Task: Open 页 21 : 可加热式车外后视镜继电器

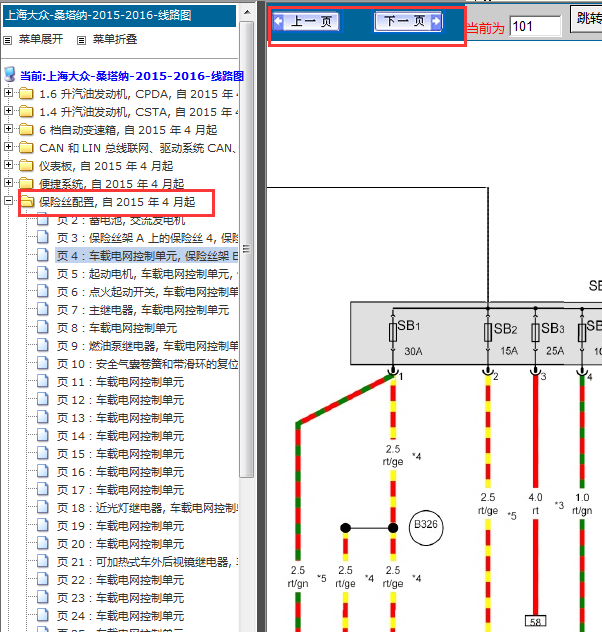Action: click(147, 562)
